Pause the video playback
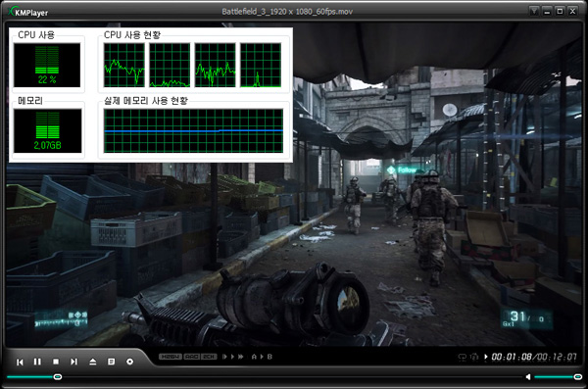This screenshot has height=389, width=588. (x=37, y=362)
